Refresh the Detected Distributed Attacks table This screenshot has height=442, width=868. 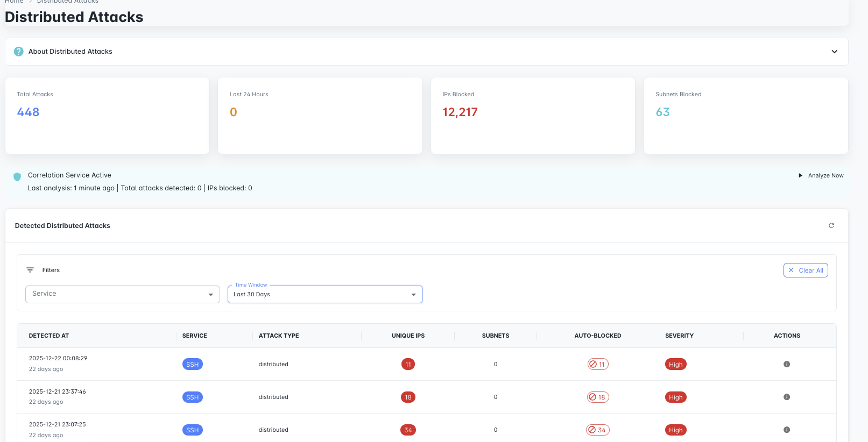click(x=831, y=226)
